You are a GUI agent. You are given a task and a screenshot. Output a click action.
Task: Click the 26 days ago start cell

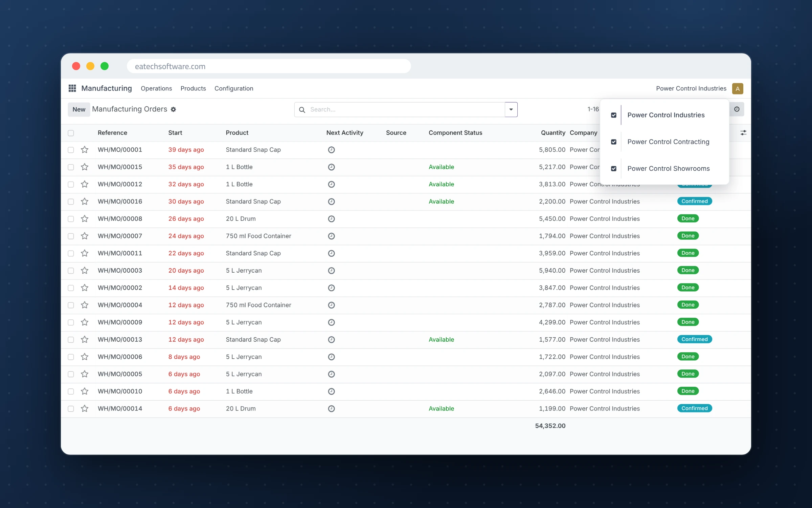tap(186, 219)
